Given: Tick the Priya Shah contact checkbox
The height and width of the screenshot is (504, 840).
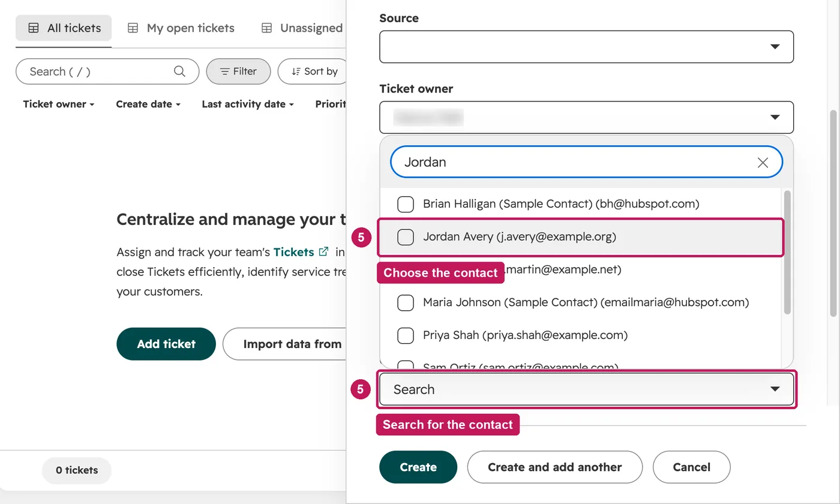Looking at the screenshot, I should pyautogui.click(x=406, y=335).
